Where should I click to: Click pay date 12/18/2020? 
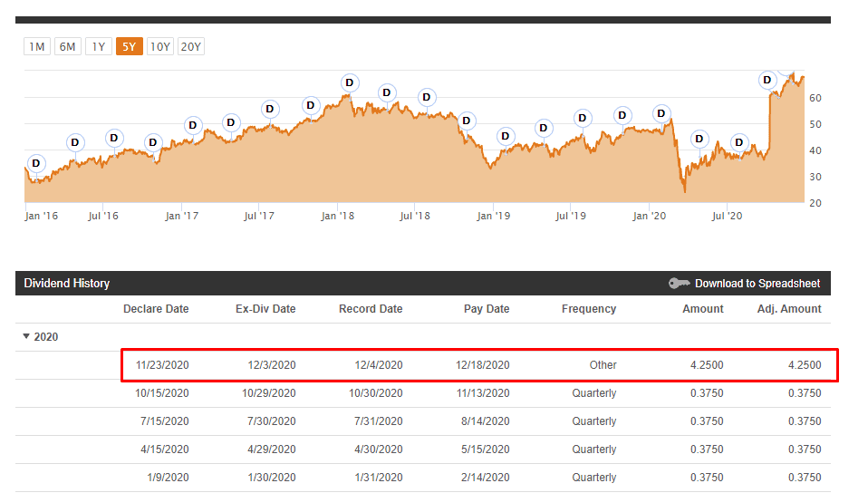coord(482,365)
